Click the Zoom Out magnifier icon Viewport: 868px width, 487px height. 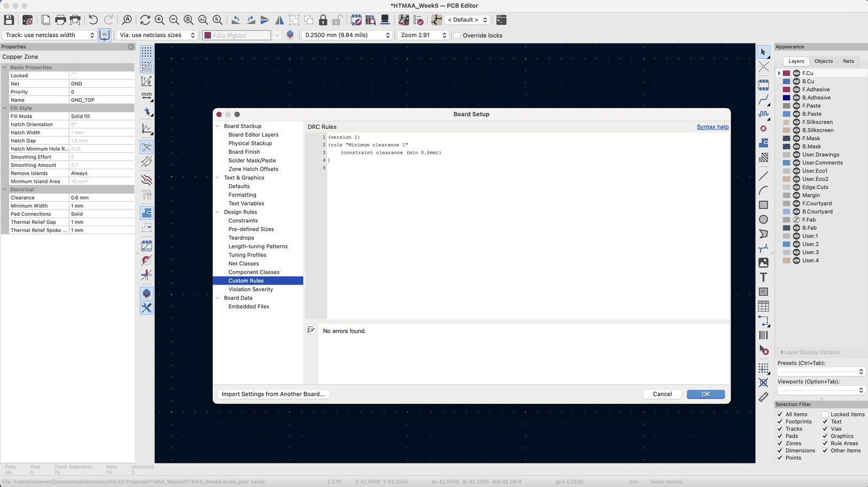(x=174, y=20)
